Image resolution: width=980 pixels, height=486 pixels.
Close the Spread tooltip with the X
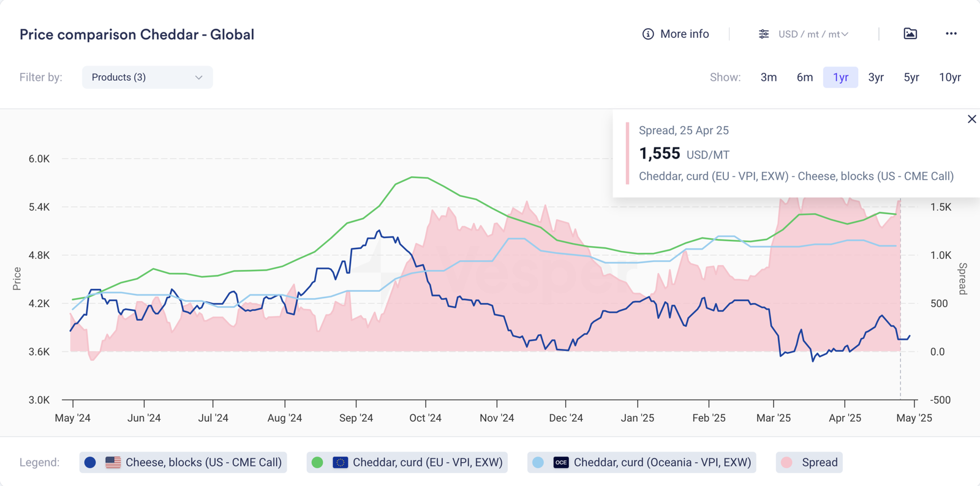tap(971, 119)
